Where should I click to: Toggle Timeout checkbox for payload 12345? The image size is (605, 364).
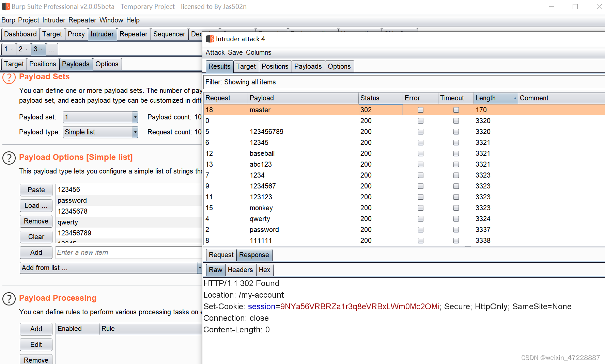pyautogui.click(x=456, y=143)
